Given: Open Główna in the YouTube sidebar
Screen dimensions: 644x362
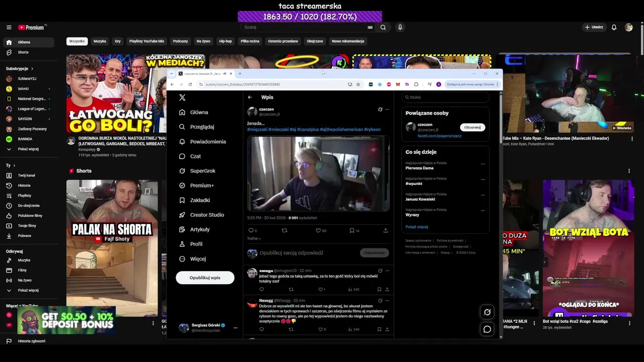Looking at the screenshot, I should [x=29, y=42].
